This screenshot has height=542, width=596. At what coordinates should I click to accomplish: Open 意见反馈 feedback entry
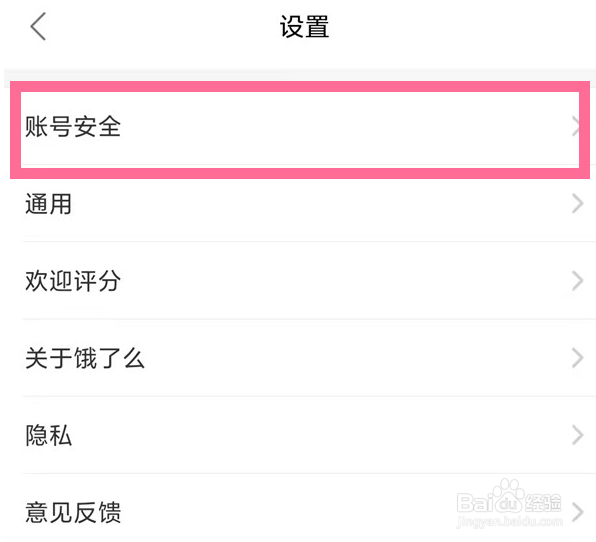point(73,512)
